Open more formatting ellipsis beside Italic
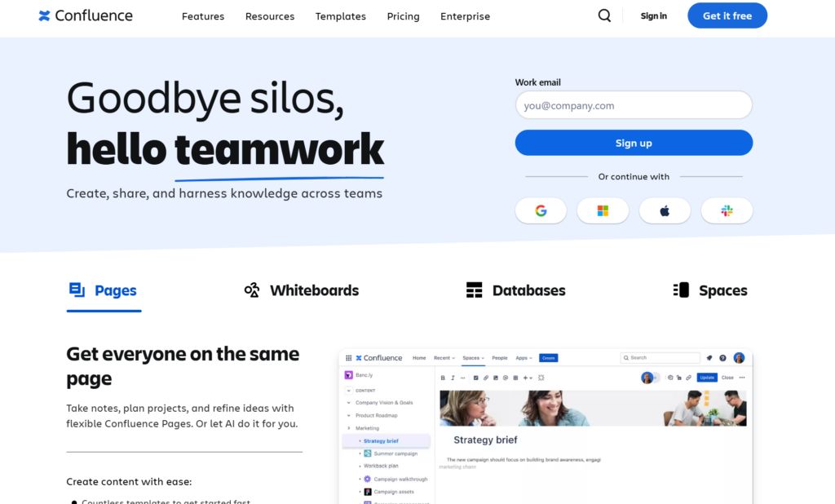 point(463,378)
